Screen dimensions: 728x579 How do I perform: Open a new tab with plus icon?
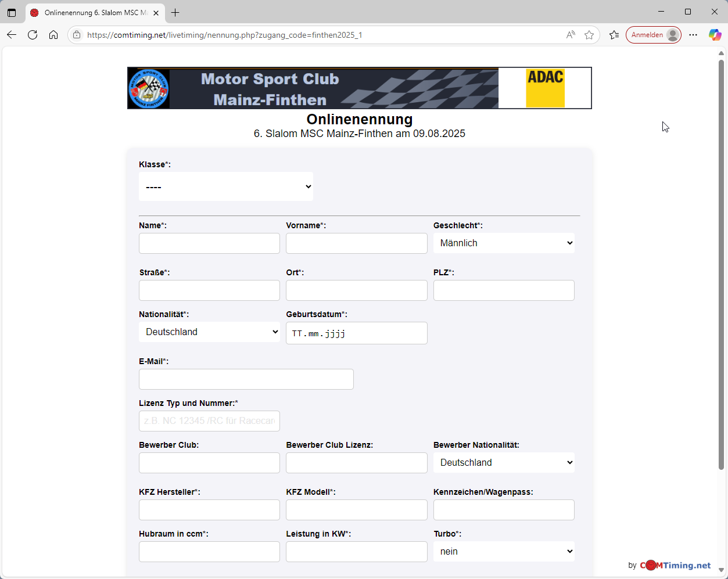pyautogui.click(x=175, y=13)
